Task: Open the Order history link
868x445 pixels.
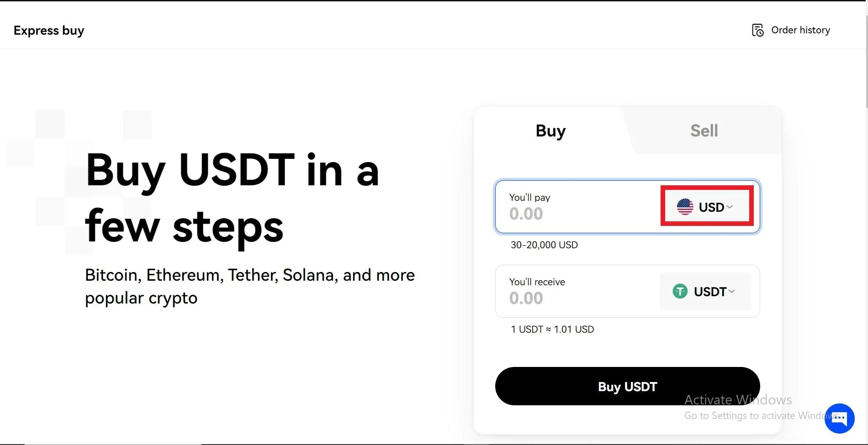Action: click(x=791, y=30)
